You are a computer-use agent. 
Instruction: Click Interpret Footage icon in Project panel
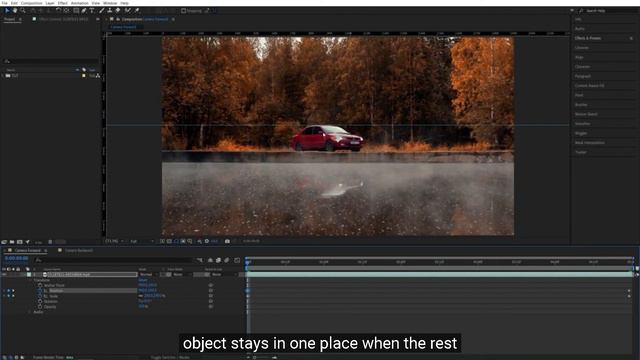tap(4, 242)
